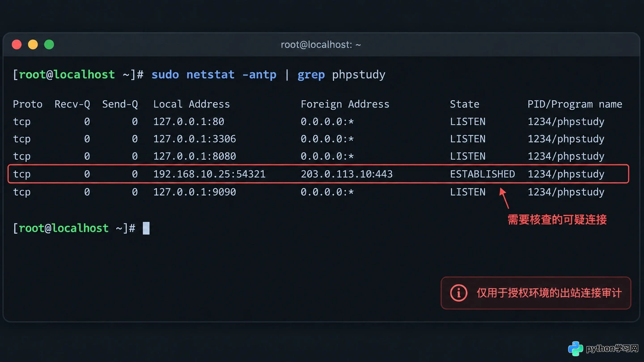Click the info icon in the audit notice
644x362 pixels.
[x=458, y=293]
